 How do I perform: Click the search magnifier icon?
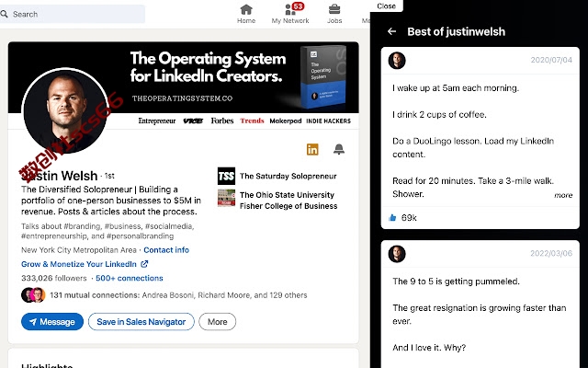(x=4, y=14)
